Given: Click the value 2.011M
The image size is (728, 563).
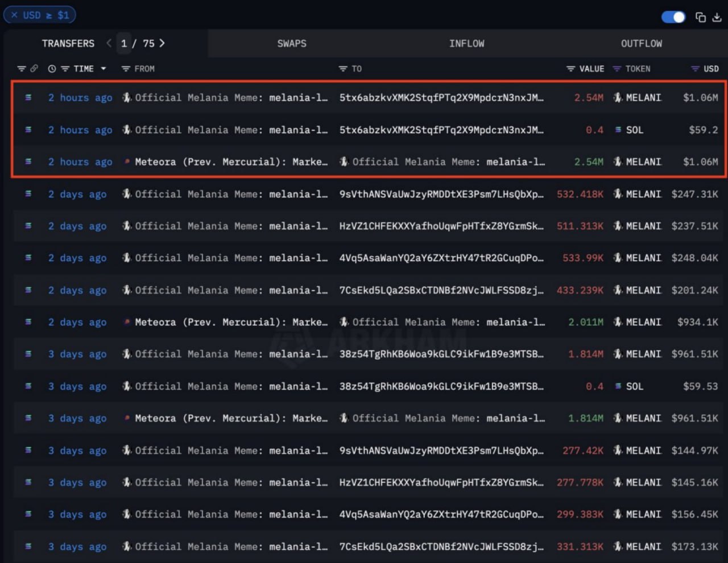Looking at the screenshot, I should (x=586, y=322).
